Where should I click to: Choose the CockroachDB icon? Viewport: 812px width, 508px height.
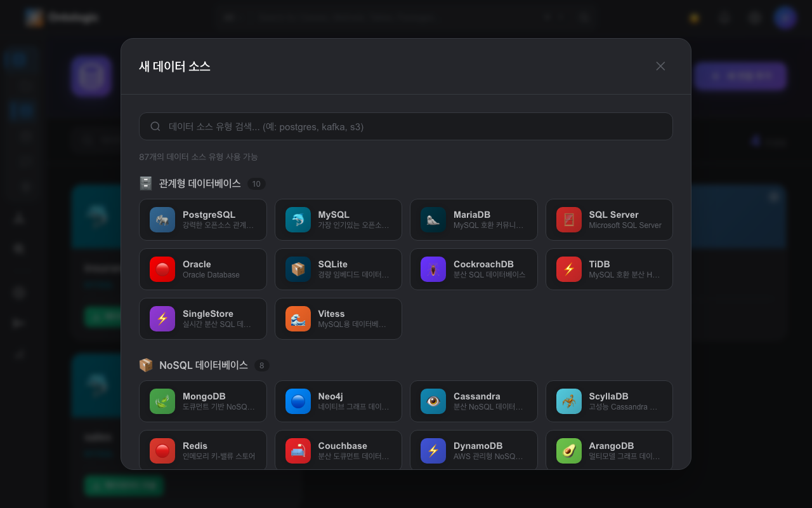433,269
